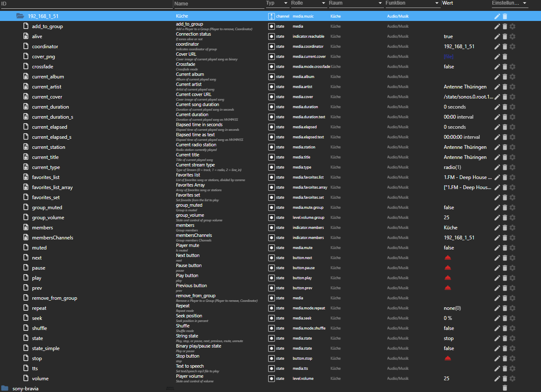Open gear settings for tts row
The height and width of the screenshot is (392, 541).
pos(512,369)
